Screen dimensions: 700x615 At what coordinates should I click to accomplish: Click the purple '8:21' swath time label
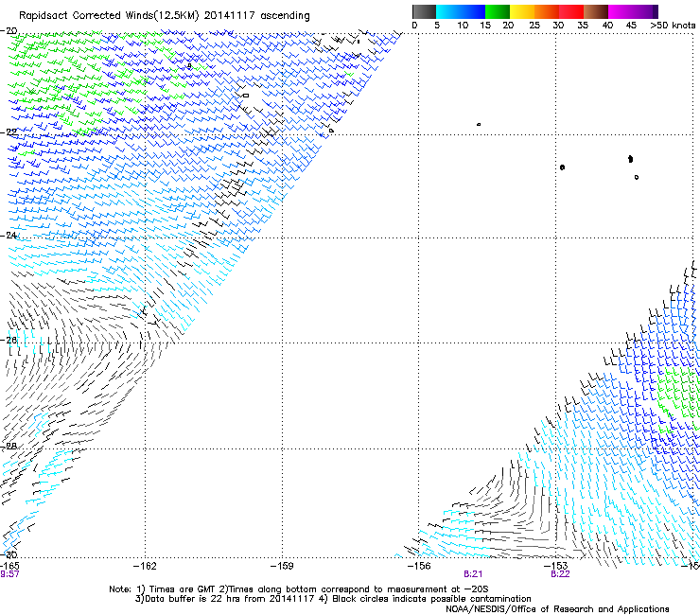click(473, 574)
